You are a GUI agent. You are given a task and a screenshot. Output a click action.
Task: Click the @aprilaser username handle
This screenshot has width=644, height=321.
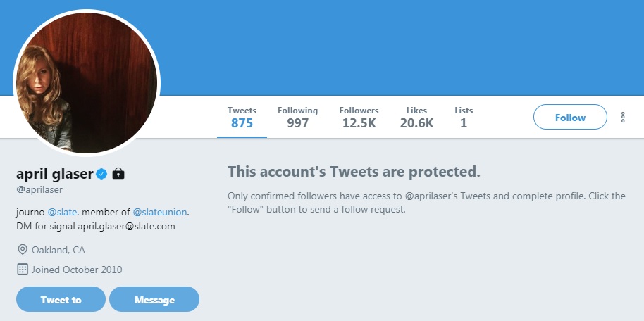39,190
